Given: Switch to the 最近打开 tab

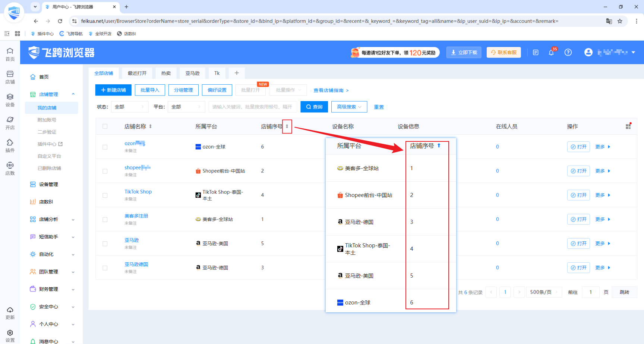Looking at the screenshot, I should (137, 73).
